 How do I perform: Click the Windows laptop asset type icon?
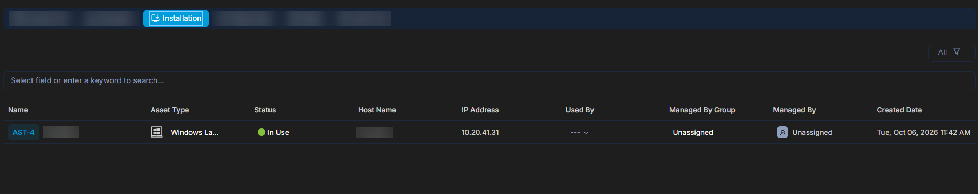(156, 132)
